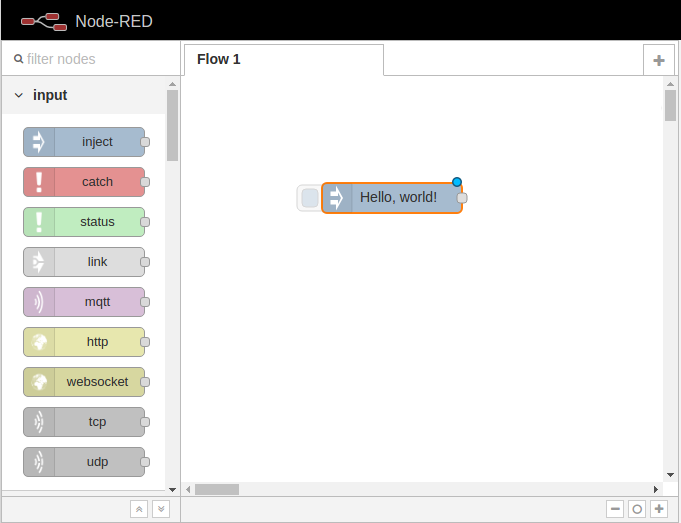Zoom in the workspace
The height and width of the screenshot is (523, 681).
[x=659, y=509]
